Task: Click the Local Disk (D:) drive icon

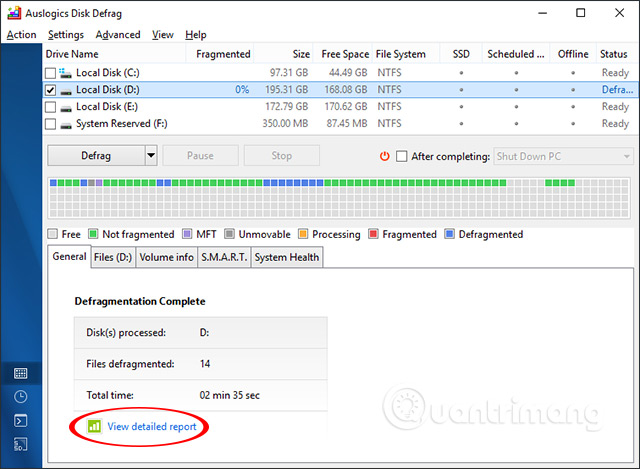Action: point(66,91)
